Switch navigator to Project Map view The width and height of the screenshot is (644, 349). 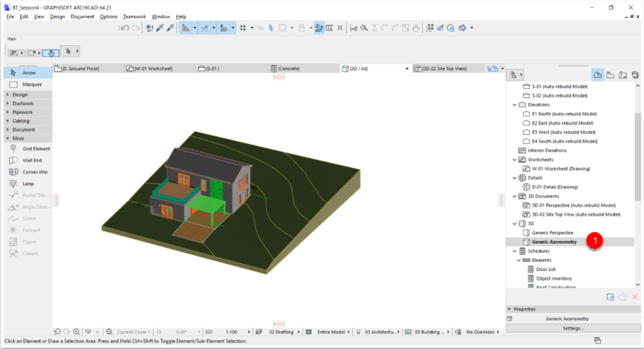(x=597, y=75)
